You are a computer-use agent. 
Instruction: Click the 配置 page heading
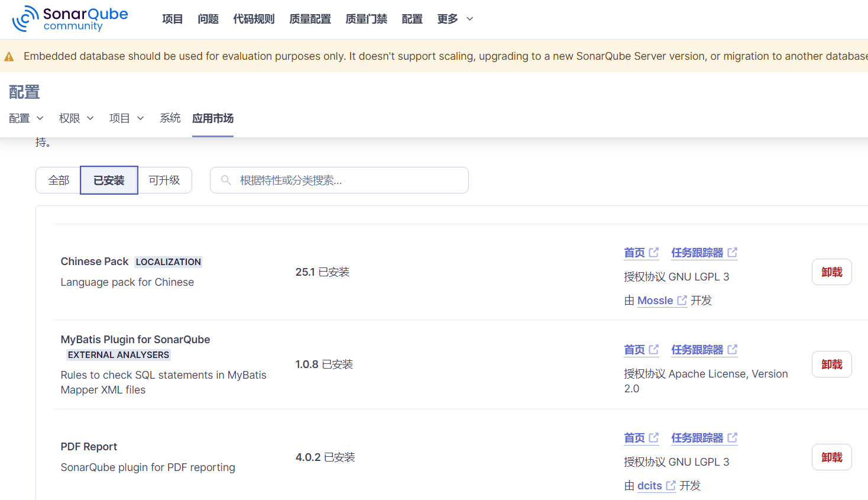coord(24,92)
